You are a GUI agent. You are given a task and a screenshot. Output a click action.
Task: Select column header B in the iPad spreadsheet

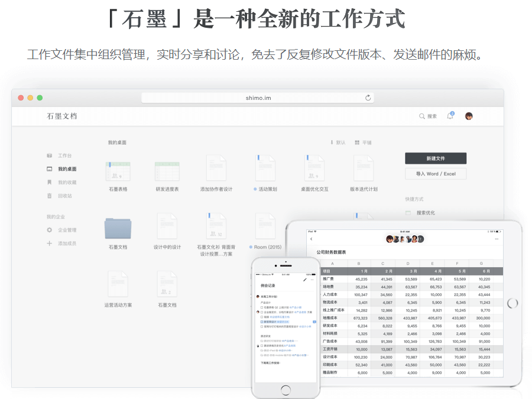point(359,263)
